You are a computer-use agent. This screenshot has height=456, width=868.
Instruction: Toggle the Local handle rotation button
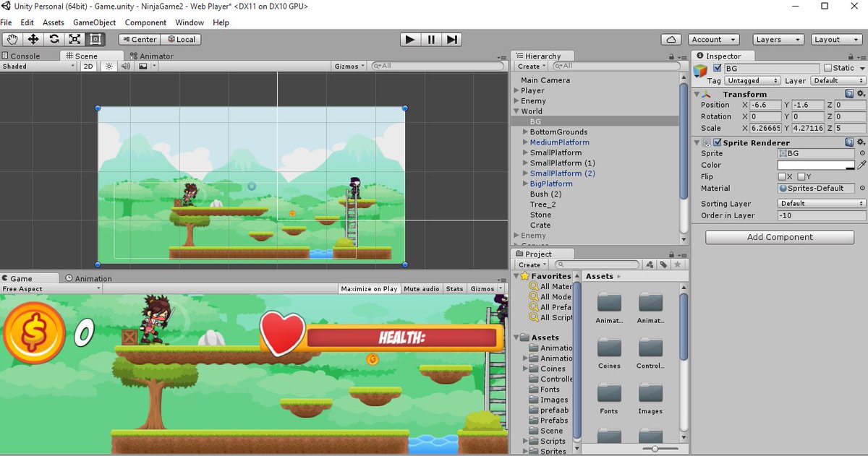pyautogui.click(x=180, y=40)
